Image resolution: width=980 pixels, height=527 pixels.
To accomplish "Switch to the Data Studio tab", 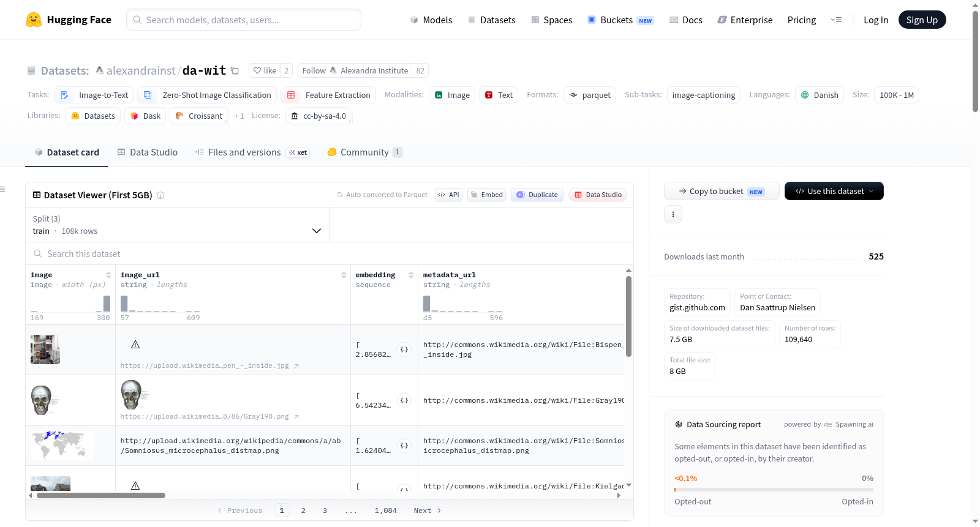I will (x=148, y=152).
